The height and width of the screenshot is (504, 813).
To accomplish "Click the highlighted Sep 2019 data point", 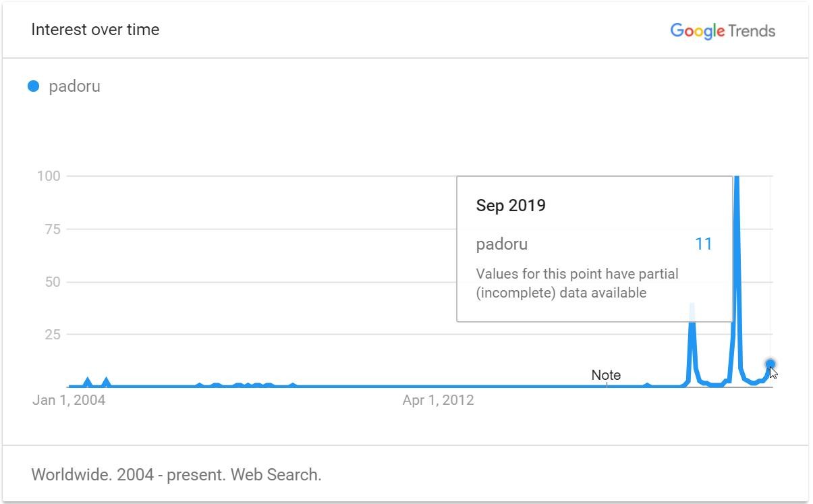I will [x=770, y=364].
